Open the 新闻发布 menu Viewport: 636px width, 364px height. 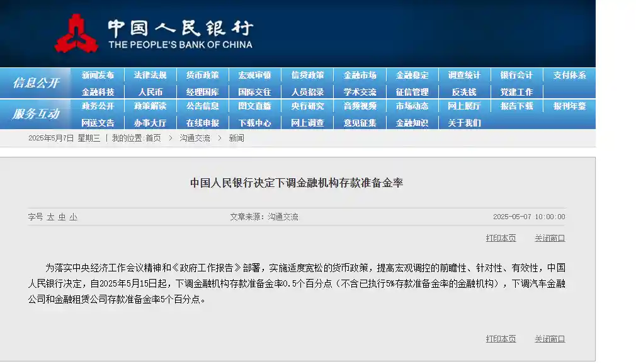pos(97,74)
